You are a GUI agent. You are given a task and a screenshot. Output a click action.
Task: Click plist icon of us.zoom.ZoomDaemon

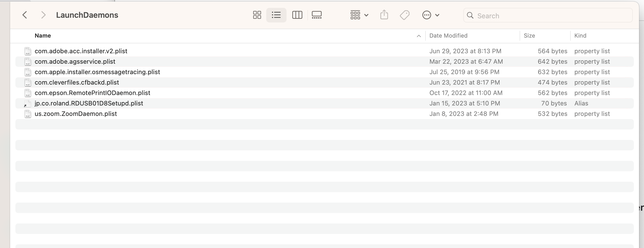28,114
